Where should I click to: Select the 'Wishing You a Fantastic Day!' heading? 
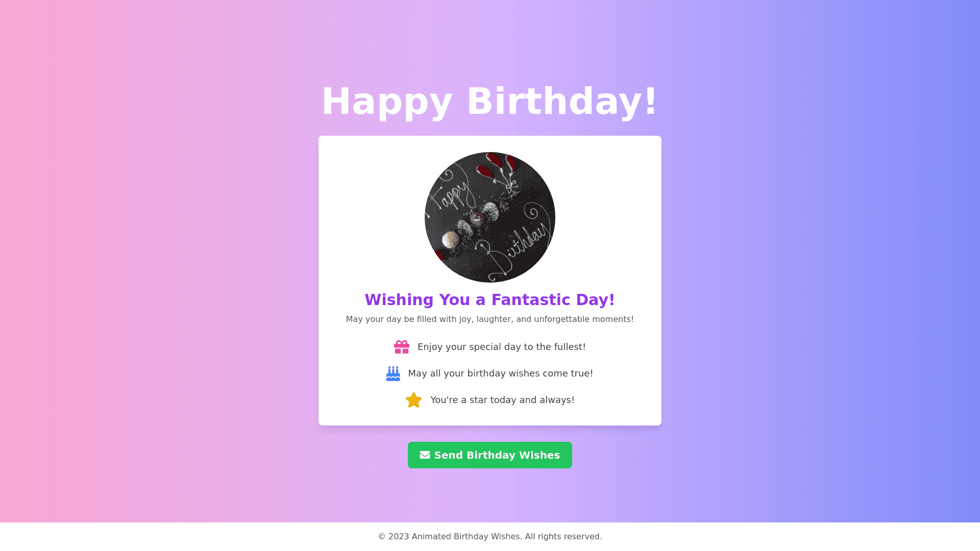(x=490, y=299)
